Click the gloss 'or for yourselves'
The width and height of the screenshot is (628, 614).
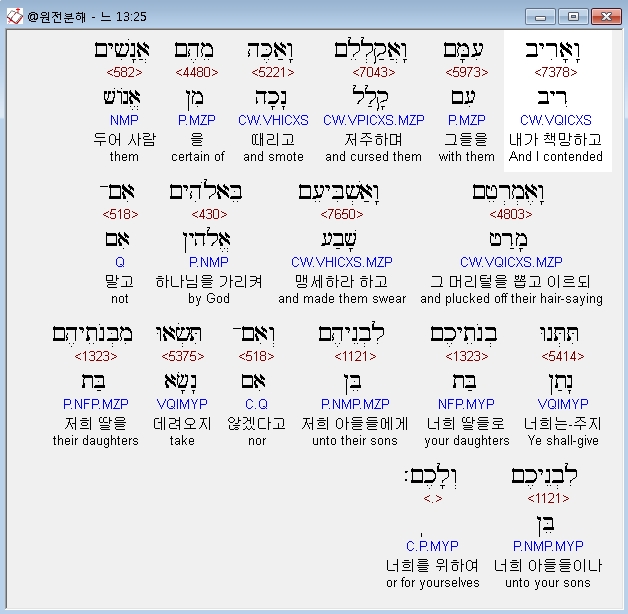pos(433,582)
